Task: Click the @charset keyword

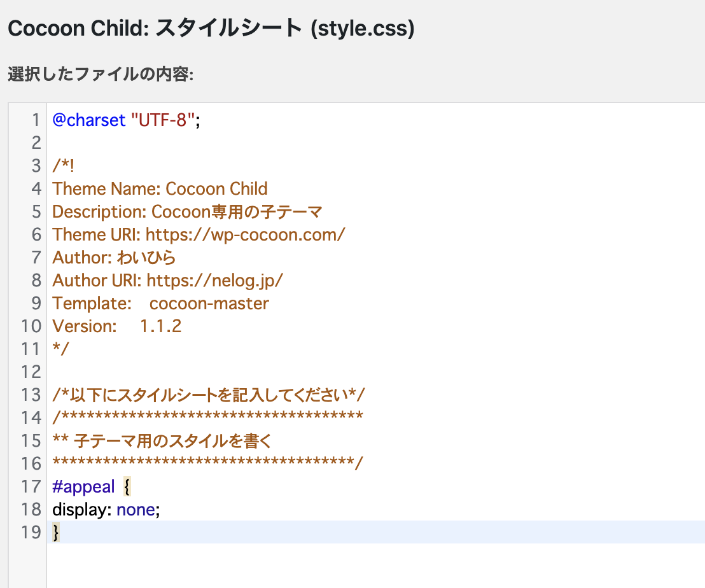Action: click(89, 120)
